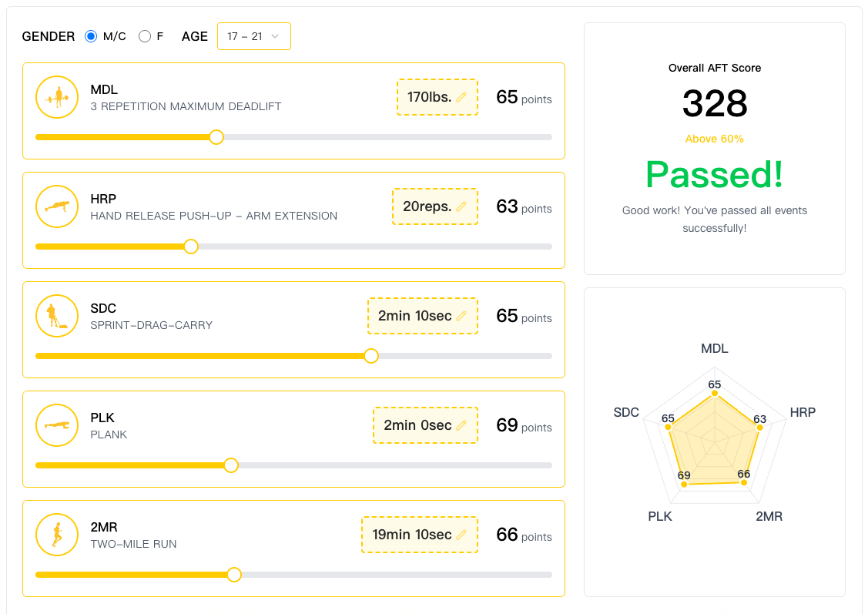Select the F gender radio button
This screenshot has width=868, height=614.
click(x=145, y=36)
